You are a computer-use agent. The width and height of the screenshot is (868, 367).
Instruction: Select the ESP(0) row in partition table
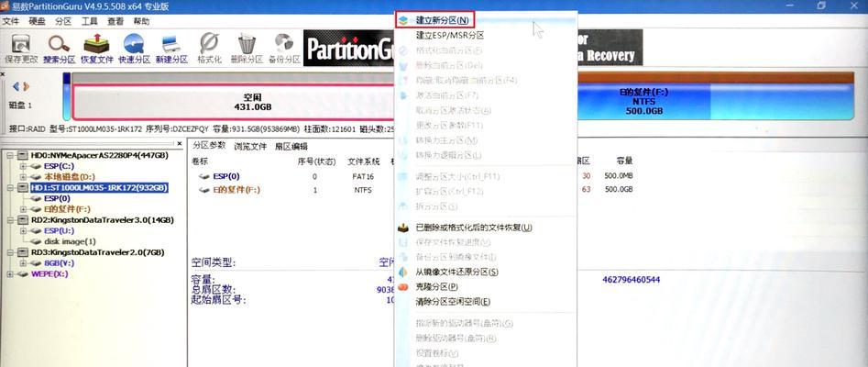(x=413, y=176)
